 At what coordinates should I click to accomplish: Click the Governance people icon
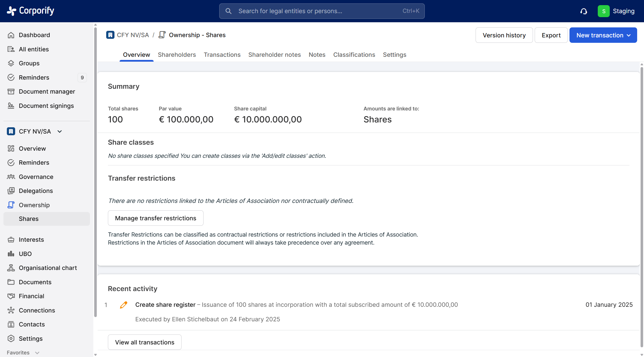(11, 177)
